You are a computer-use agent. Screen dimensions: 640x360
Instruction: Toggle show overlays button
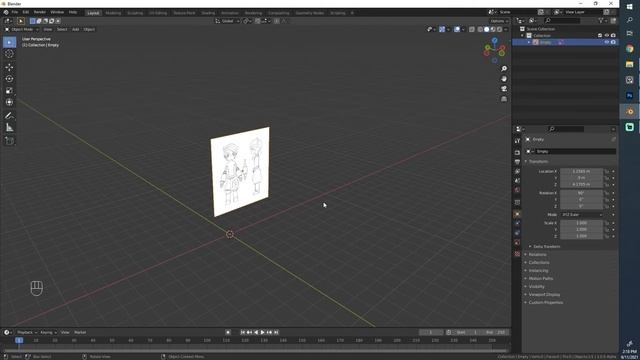point(457,29)
